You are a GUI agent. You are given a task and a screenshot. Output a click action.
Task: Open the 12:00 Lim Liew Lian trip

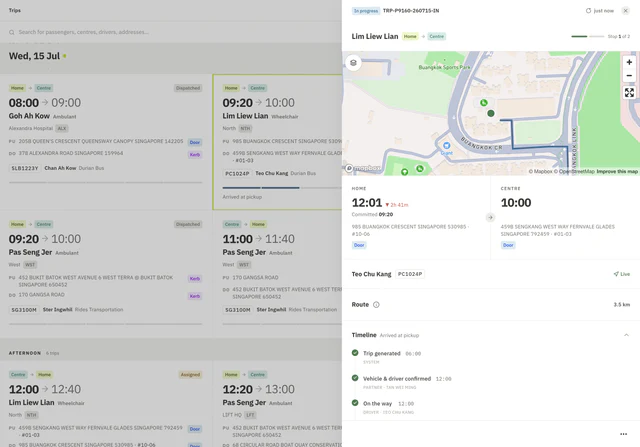click(x=105, y=404)
